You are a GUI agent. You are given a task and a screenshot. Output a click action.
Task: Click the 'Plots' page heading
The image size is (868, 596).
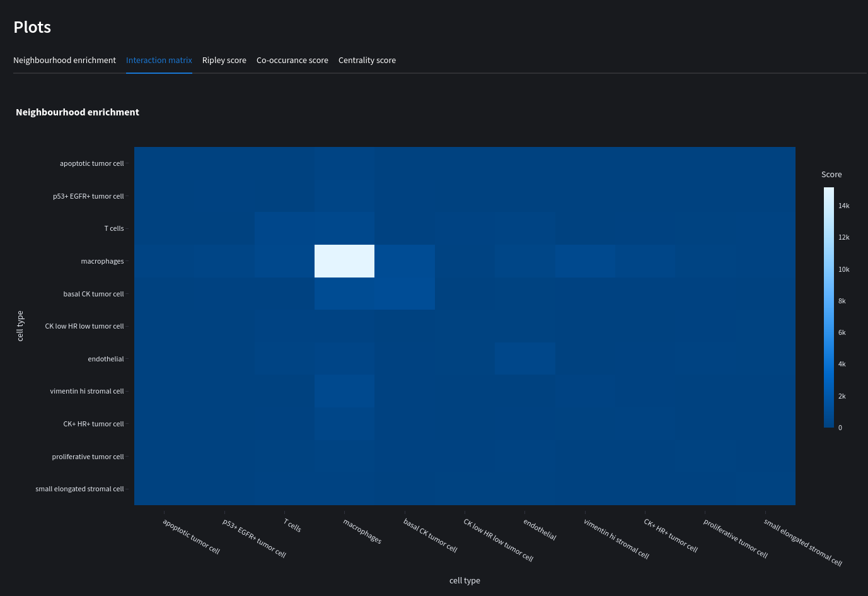(32, 27)
